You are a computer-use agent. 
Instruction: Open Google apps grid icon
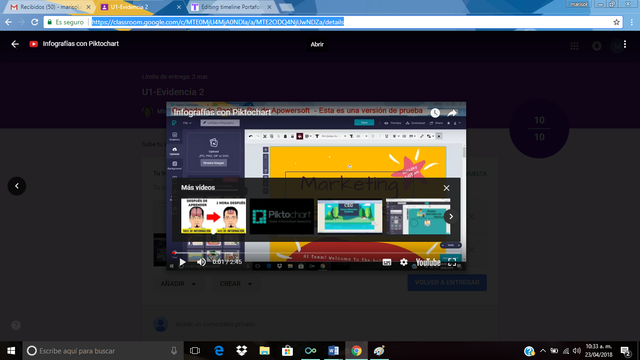(x=574, y=46)
